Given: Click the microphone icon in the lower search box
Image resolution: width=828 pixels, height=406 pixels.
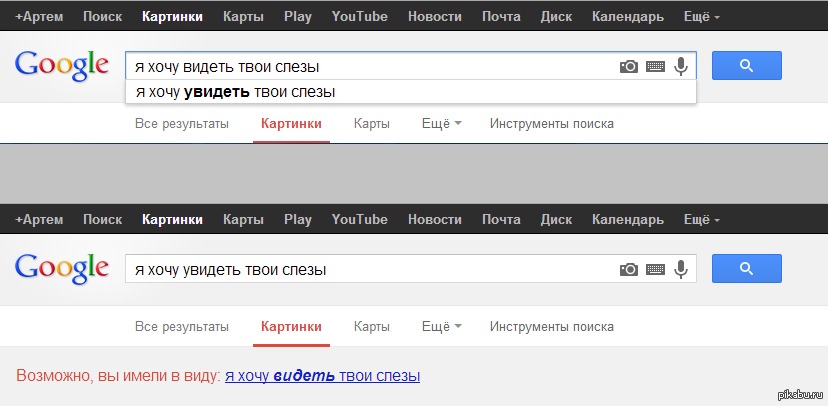Looking at the screenshot, I should (682, 269).
